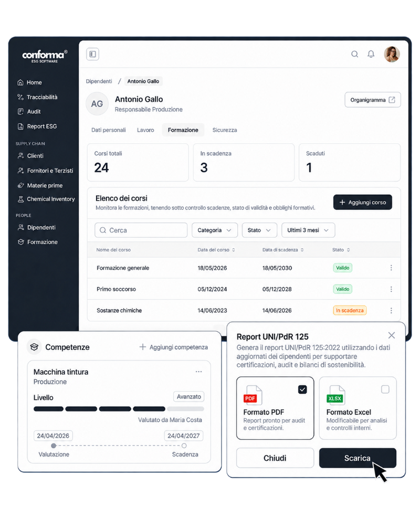Open the Stato filter dropdown
The image size is (420, 508).
[x=259, y=230]
